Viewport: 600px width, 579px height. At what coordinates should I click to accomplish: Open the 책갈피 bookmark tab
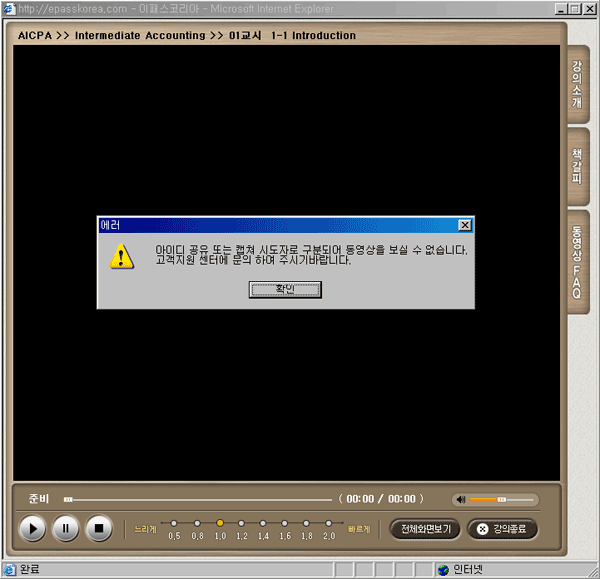coord(577,166)
